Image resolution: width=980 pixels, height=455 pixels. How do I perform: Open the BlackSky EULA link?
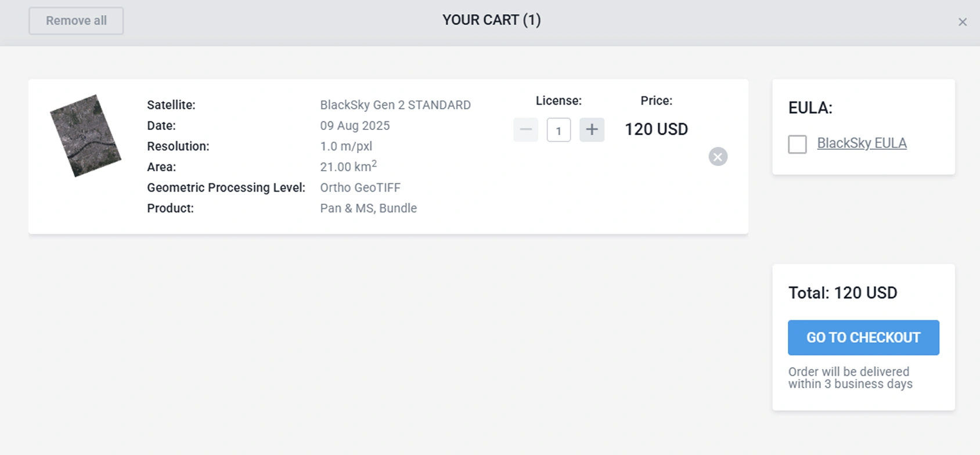(862, 143)
